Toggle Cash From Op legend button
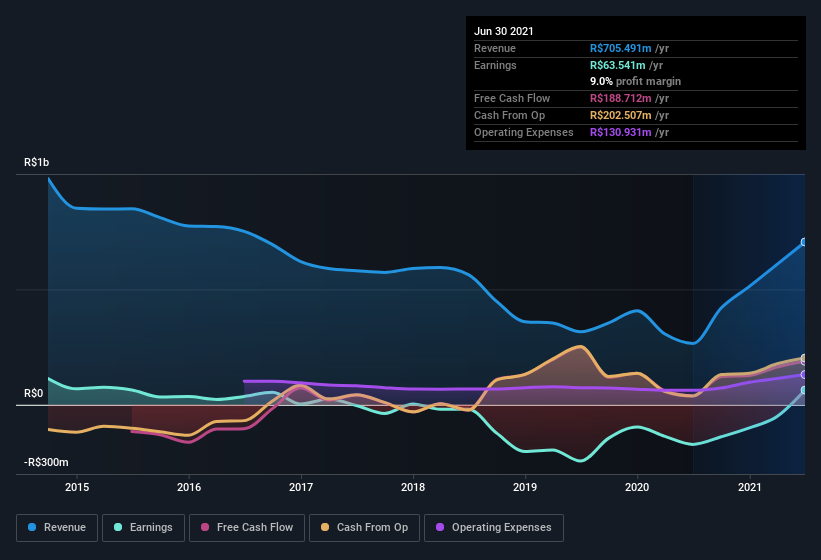Viewport: 821px width, 560px height. point(364,528)
